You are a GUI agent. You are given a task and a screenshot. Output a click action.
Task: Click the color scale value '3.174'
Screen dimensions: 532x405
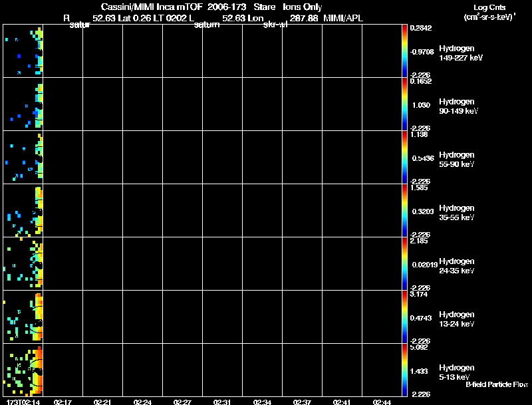click(419, 295)
